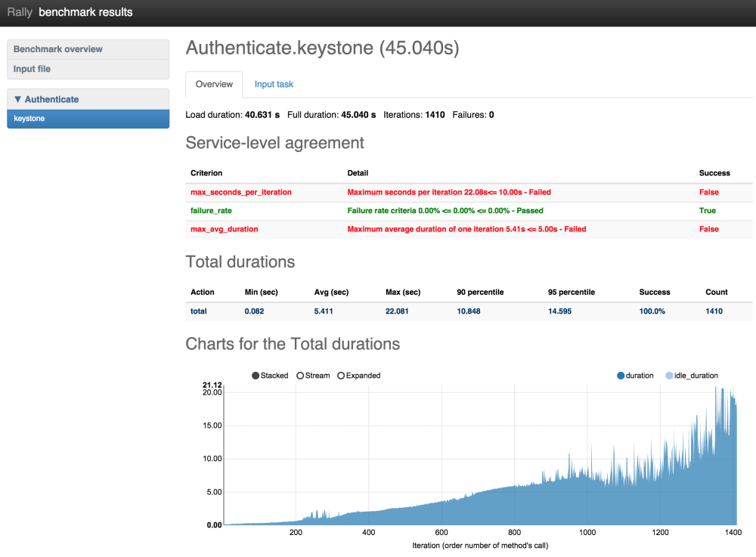756x557 pixels.
Task: Click the Success column header in SLA table
Action: point(714,173)
